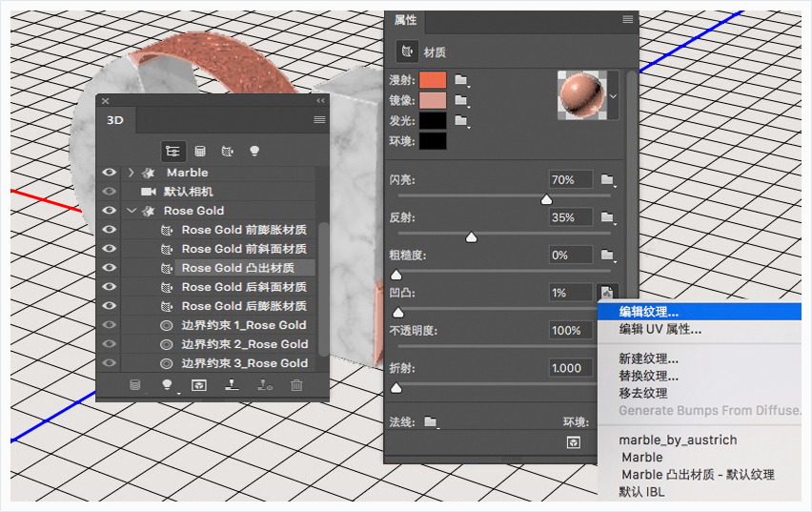Click the shine (闪亮) slider handle
The height and width of the screenshot is (512, 812).
546,200
